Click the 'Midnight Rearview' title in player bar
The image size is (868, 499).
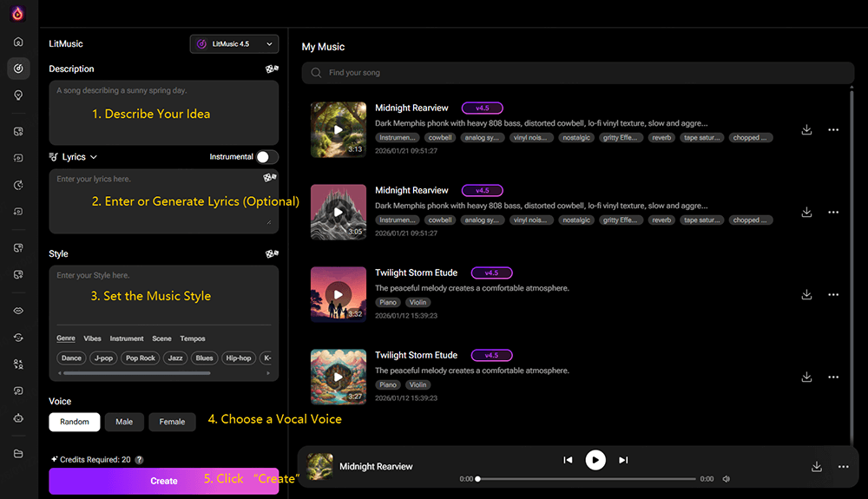click(376, 466)
